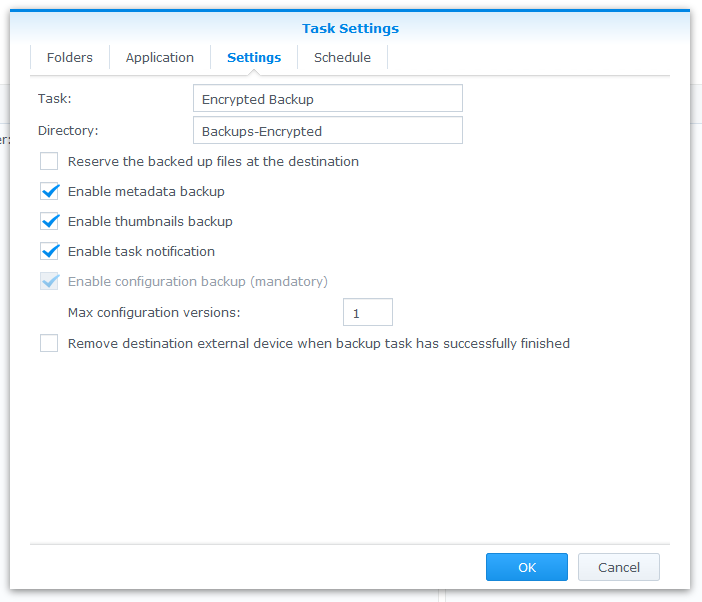Viewport: 702px width, 602px height.
Task: Open the Application tab
Action: pyautogui.click(x=160, y=58)
